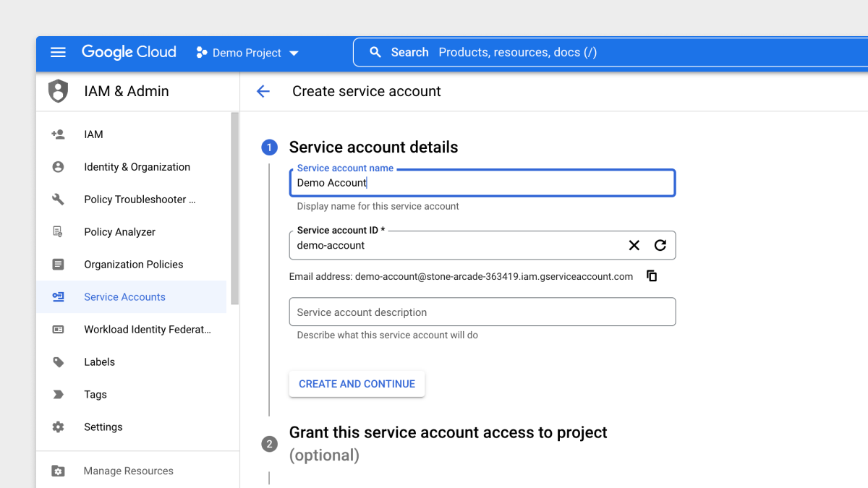Viewport: 868px width, 488px height.
Task: Regenerate the service account ID
Action: pyautogui.click(x=660, y=245)
